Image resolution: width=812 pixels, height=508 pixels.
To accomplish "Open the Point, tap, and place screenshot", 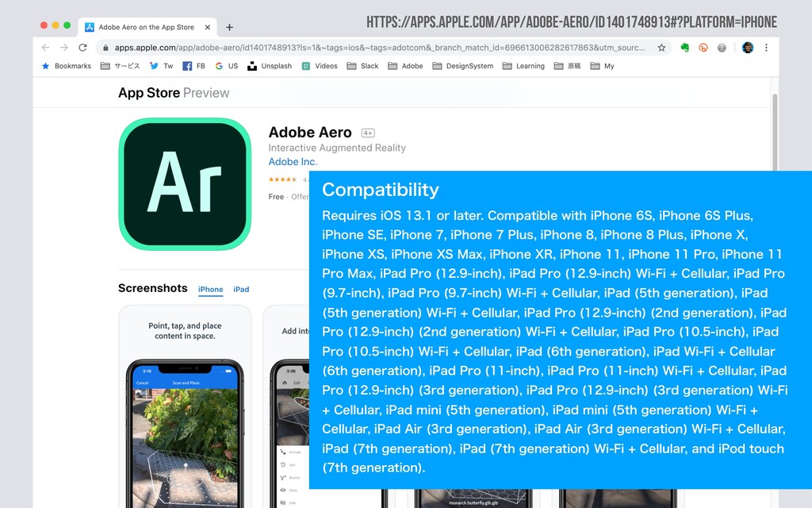I will pyautogui.click(x=185, y=406).
